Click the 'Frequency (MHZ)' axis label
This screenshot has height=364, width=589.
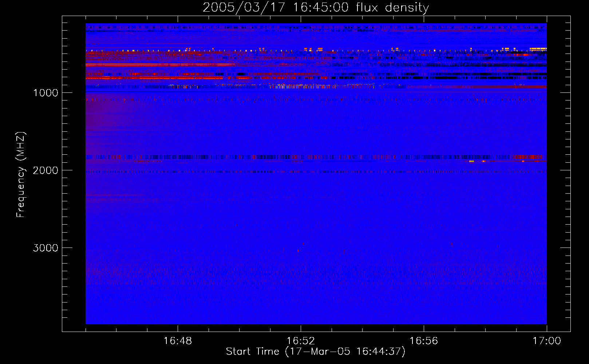(x=21, y=175)
